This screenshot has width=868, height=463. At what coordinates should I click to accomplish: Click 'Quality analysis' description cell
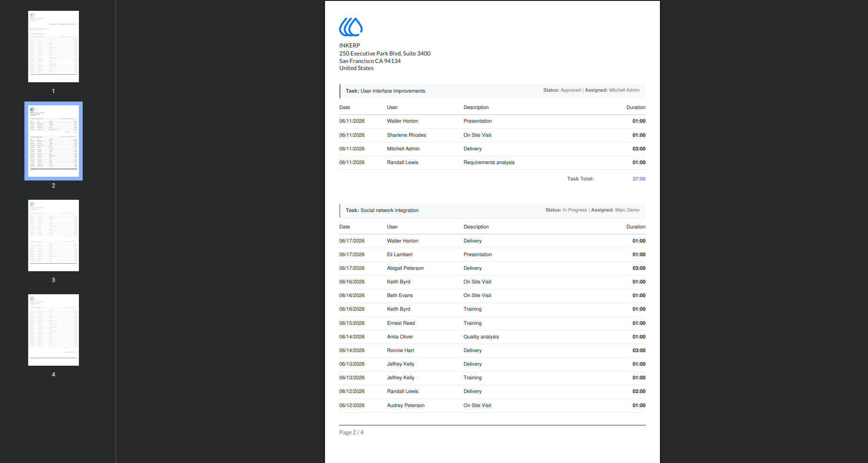[481, 337]
